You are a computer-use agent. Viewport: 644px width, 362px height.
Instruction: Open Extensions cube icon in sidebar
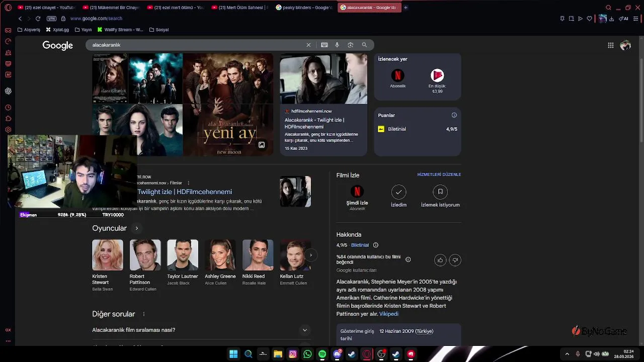click(8, 119)
